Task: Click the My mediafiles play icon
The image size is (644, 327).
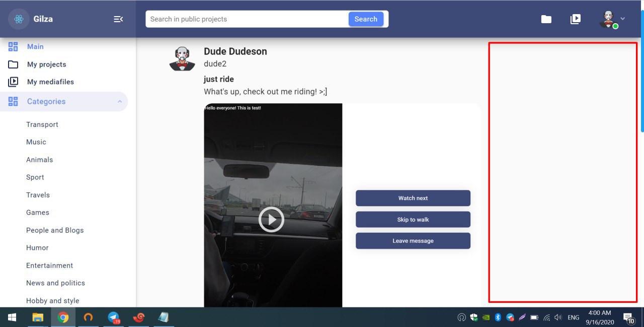Action: coord(13,82)
